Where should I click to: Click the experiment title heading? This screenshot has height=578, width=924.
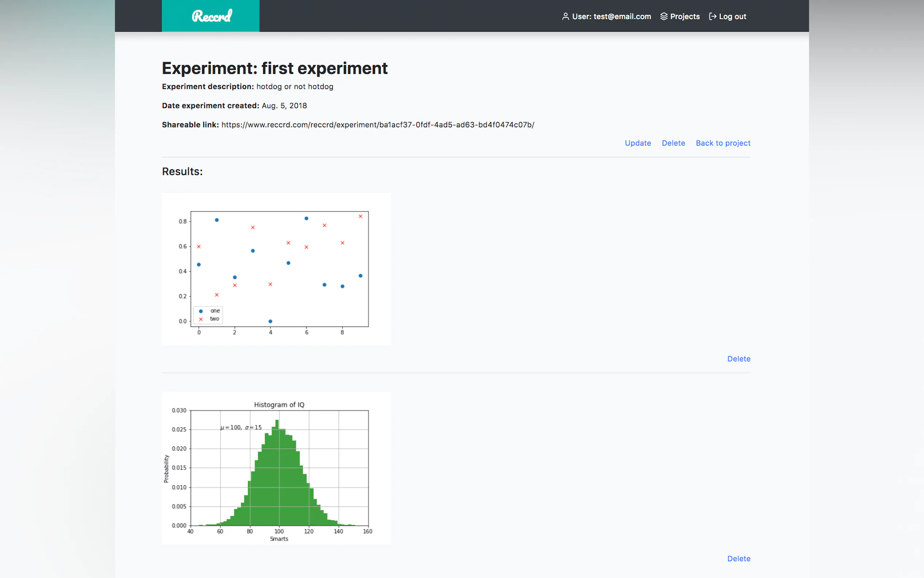coord(275,68)
